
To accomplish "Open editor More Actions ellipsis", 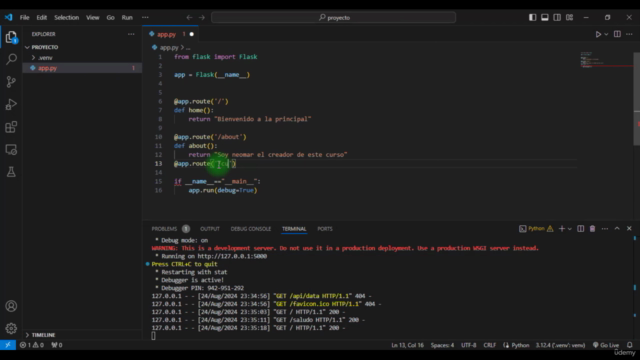I will (629, 34).
